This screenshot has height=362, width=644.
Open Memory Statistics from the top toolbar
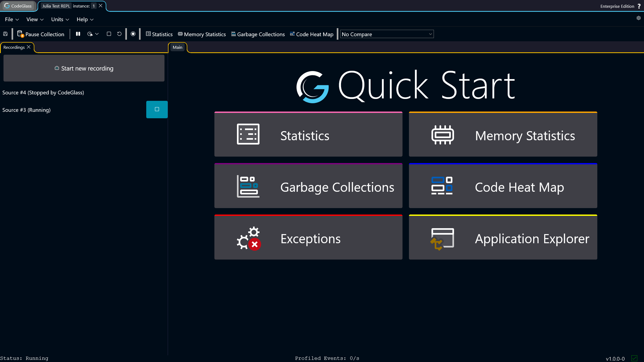pyautogui.click(x=202, y=34)
